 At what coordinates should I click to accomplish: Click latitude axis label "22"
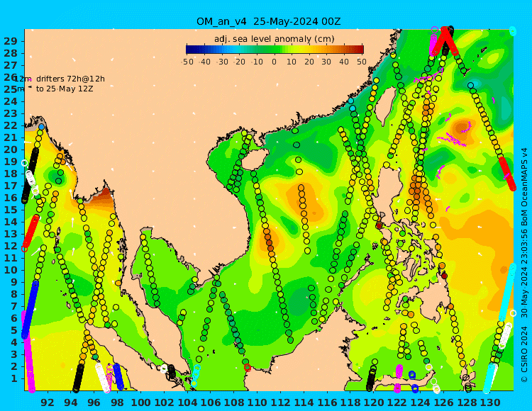[x=10, y=125]
